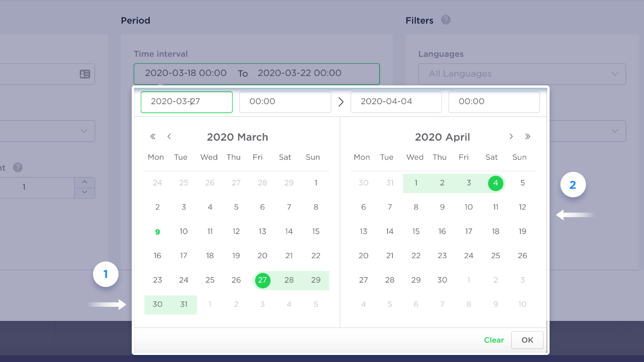The width and height of the screenshot is (644, 362).
Task: Decrease value with stepper down arrow
Action: (x=85, y=193)
